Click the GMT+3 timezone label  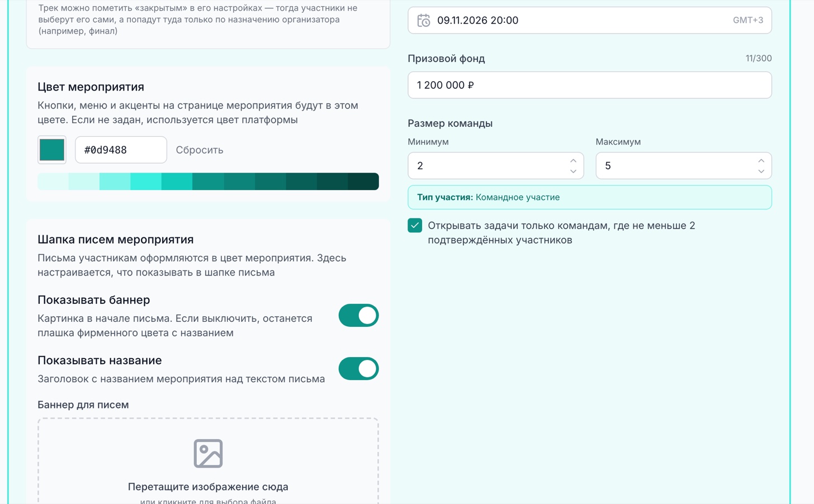click(x=748, y=20)
